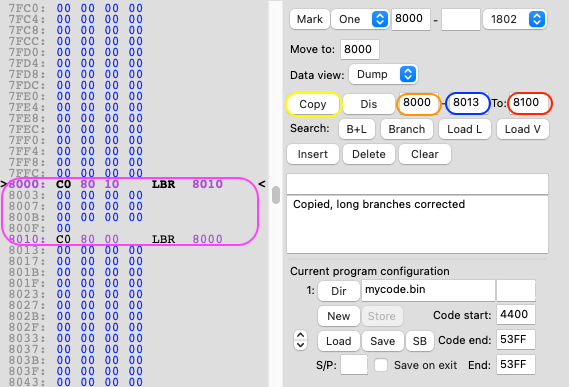Select the 8010: LBR 8000 memory row
Image resolution: width=569 pixels, height=387 pixels.
[x=116, y=239]
